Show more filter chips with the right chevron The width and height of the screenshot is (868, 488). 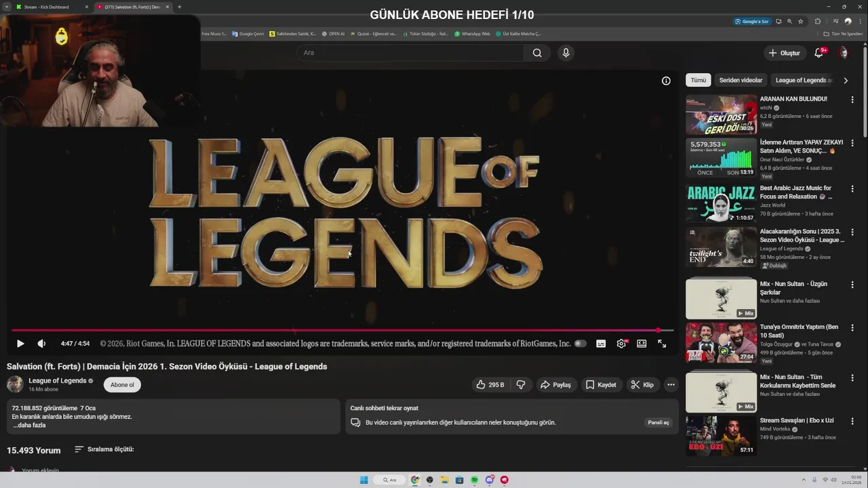coord(846,80)
